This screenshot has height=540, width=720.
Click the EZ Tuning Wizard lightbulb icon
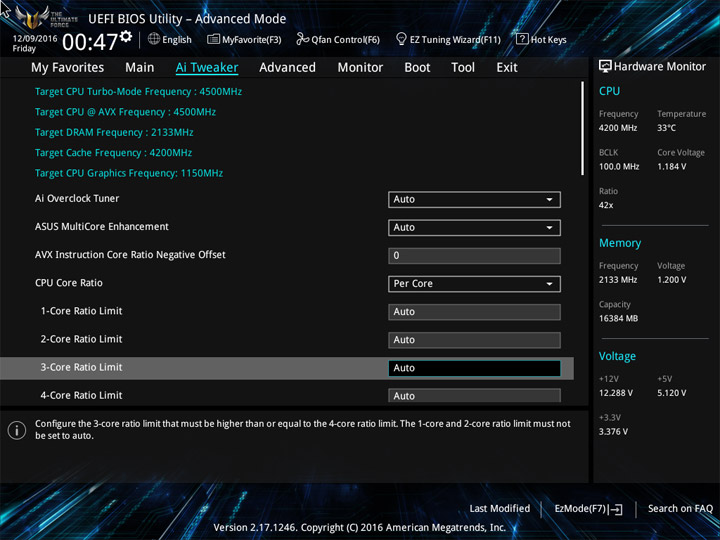click(x=401, y=39)
